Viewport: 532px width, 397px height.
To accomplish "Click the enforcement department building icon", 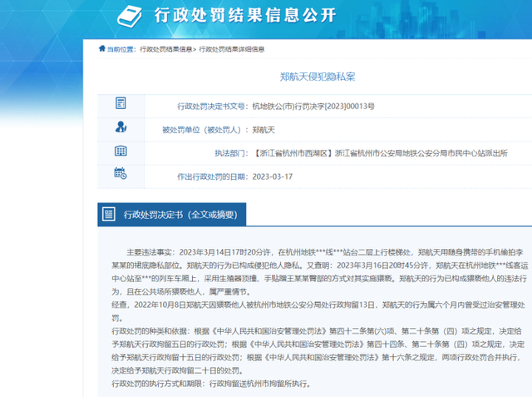I will (x=121, y=151).
